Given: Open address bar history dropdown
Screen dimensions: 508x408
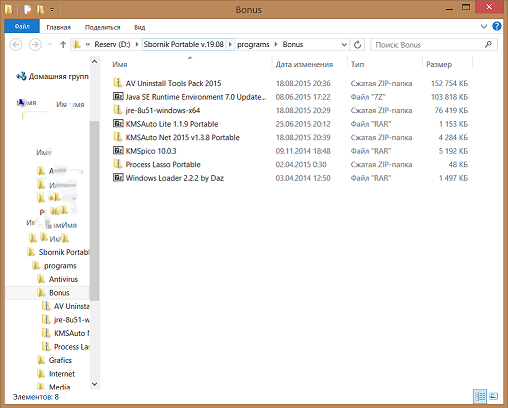Looking at the screenshot, I should point(344,44).
